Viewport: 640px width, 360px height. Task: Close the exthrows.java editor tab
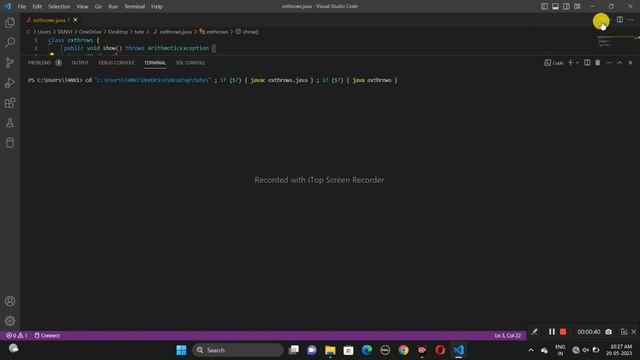tap(75, 20)
